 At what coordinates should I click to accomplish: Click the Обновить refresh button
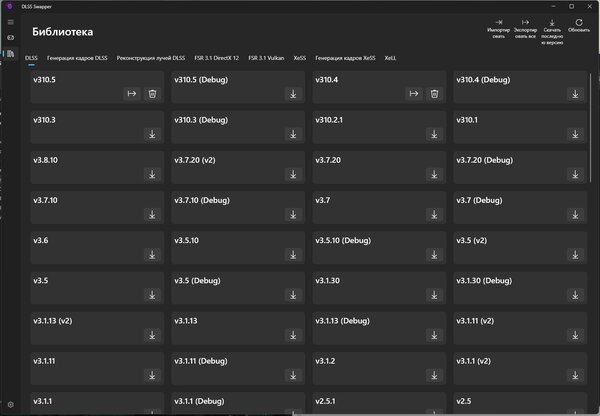point(579,26)
